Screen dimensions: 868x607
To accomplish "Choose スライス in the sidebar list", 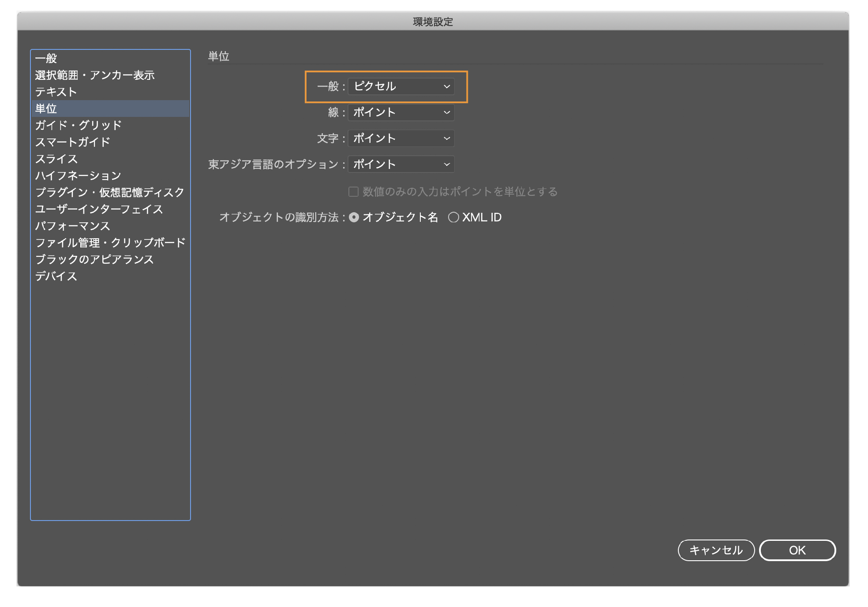I will (x=110, y=159).
